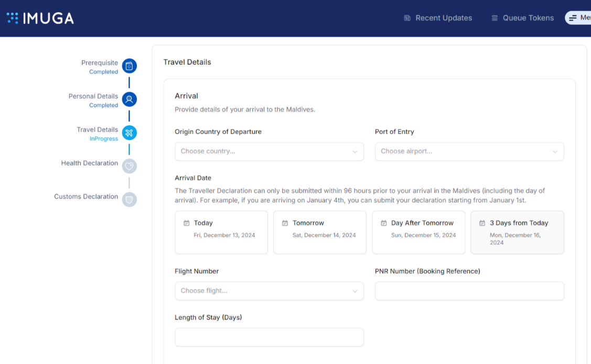Viewport: 591px width, 364px height.
Task: Click the Recent Updates newspaper icon
Action: coord(407,18)
